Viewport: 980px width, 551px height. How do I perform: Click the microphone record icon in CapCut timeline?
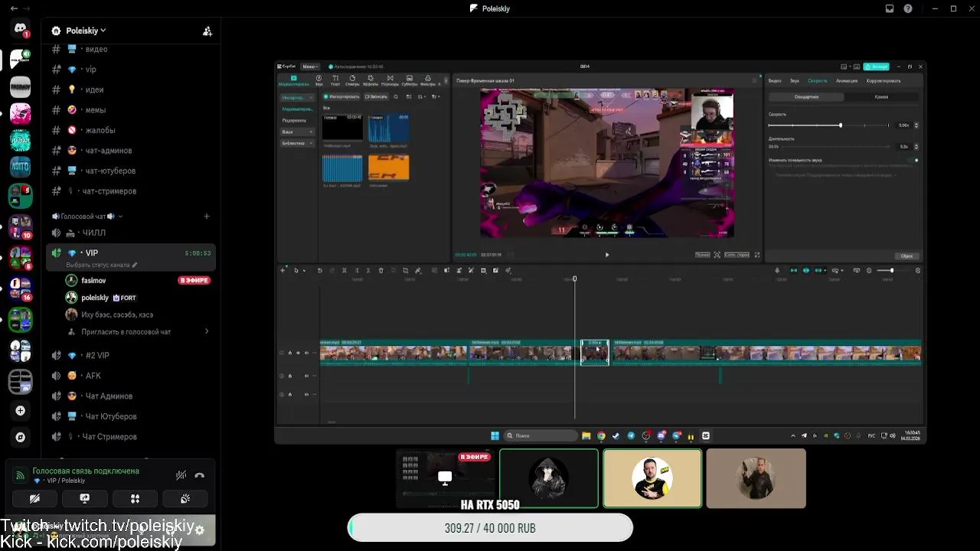tap(777, 270)
